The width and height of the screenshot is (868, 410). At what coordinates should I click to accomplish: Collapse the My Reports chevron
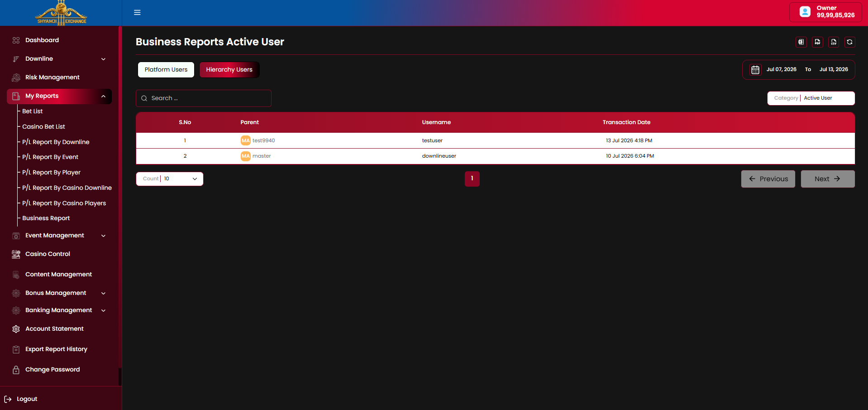coord(103,96)
